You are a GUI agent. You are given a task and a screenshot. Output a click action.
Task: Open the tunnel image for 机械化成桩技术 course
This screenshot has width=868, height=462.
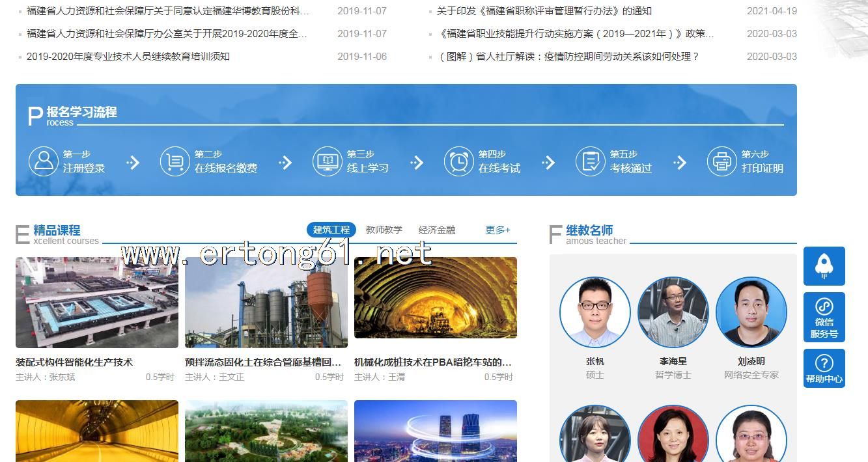[436, 298]
